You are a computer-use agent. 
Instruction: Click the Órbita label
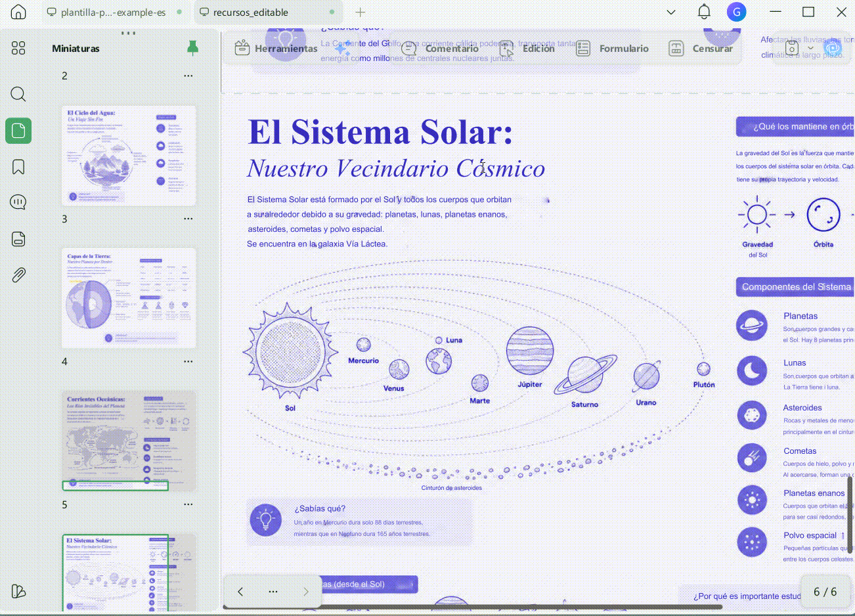(823, 244)
